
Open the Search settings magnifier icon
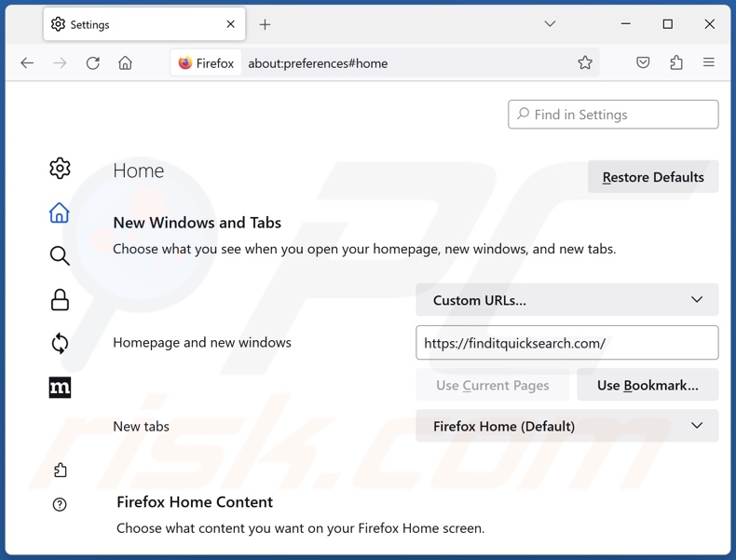[x=60, y=255]
